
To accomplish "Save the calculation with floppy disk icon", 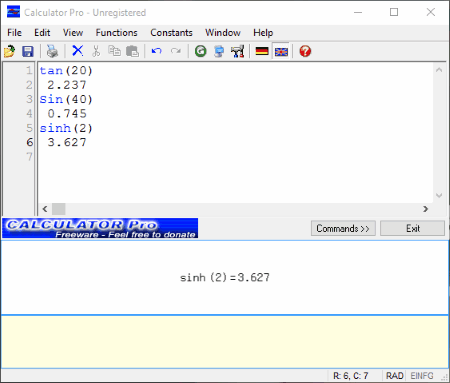I will (x=28, y=51).
